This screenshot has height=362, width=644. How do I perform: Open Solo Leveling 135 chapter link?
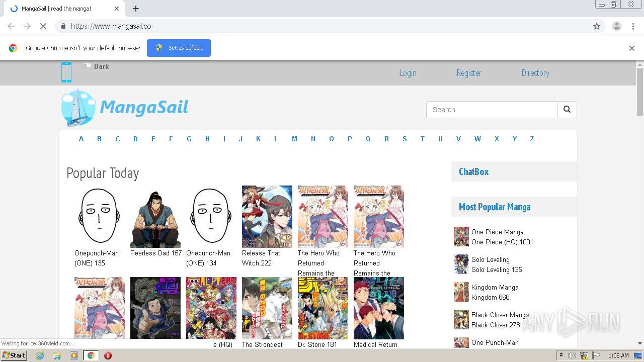tap(497, 269)
